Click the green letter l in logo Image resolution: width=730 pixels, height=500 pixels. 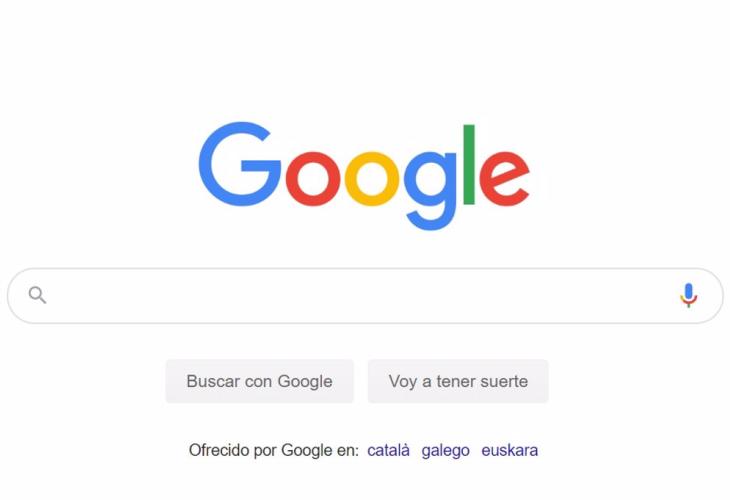[x=469, y=164]
